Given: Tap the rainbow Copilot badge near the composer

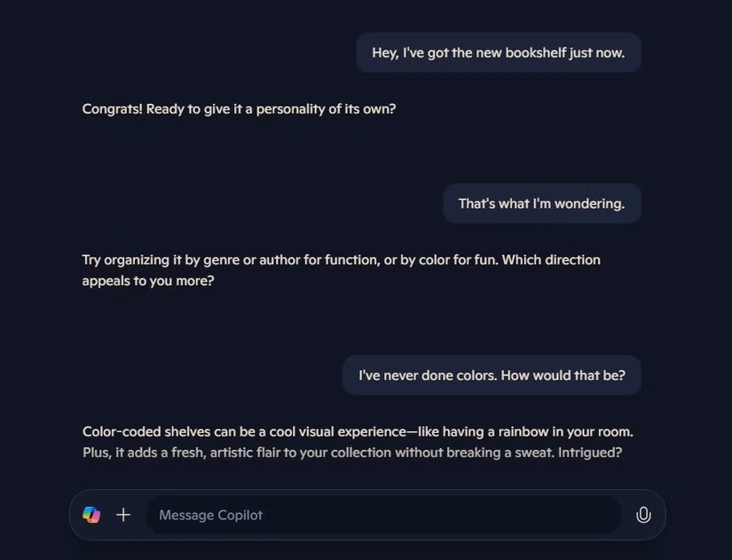Looking at the screenshot, I should [x=91, y=514].
